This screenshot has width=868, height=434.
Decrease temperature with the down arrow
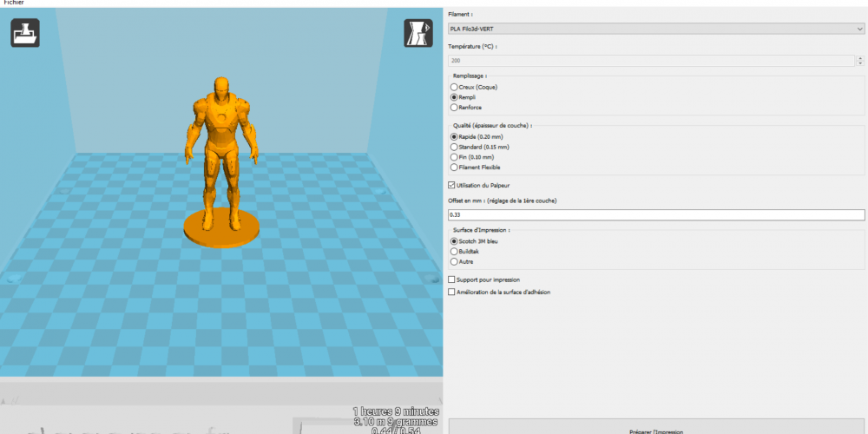(860, 63)
